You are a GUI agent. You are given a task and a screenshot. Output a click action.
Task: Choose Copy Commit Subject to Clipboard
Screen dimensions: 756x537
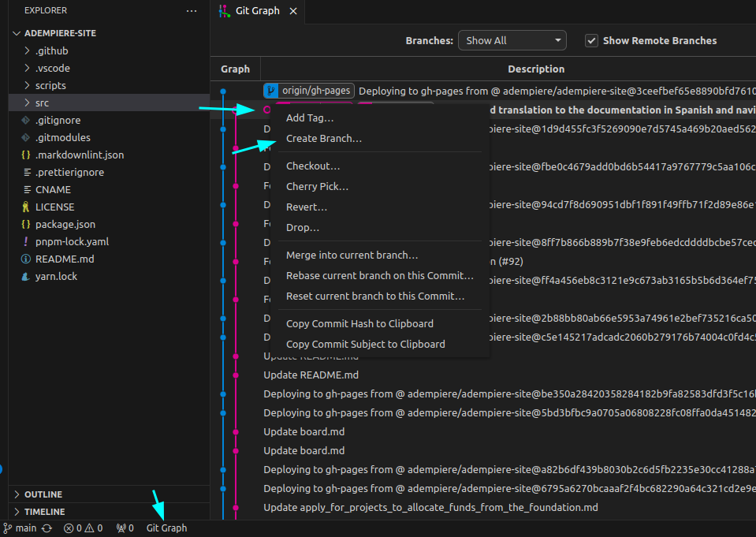click(x=380, y=344)
